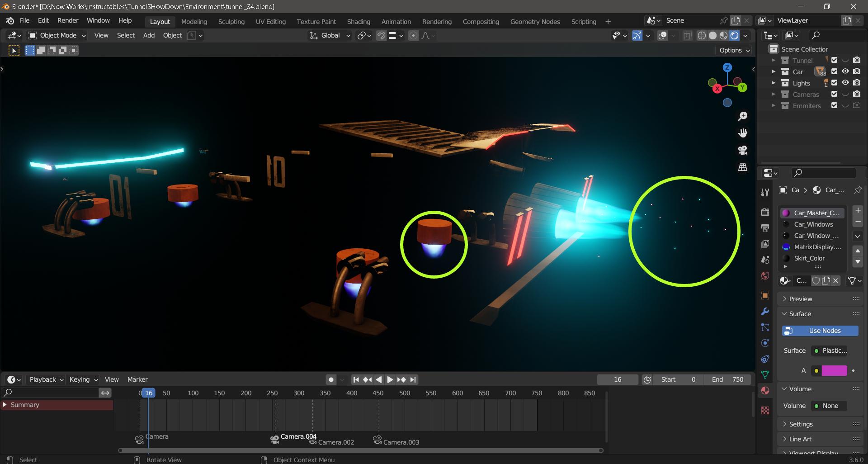Open the Physics properties tab
Image resolution: width=868 pixels, height=464 pixels.
point(765,343)
